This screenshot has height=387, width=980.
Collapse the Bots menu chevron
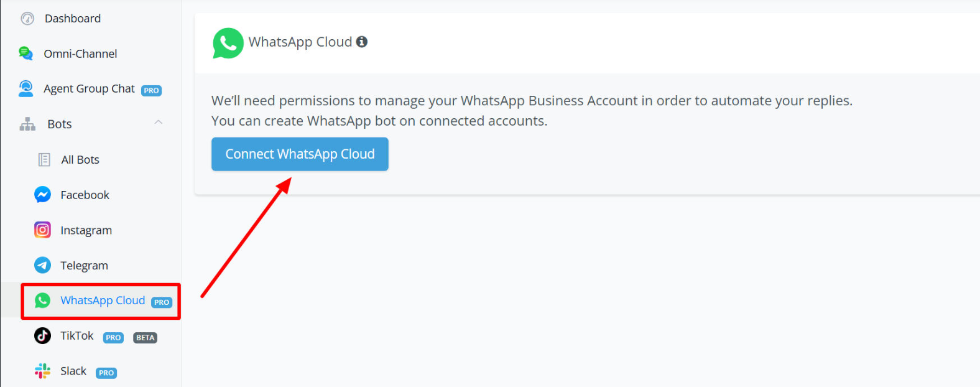point(159,123)
